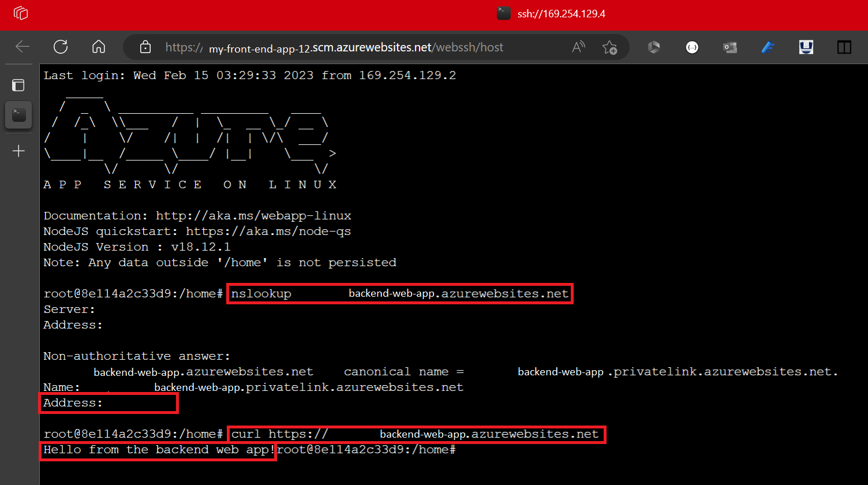868x485 pixels.
Task: Open split screen view icon
Action: click(x=844, y=47)
